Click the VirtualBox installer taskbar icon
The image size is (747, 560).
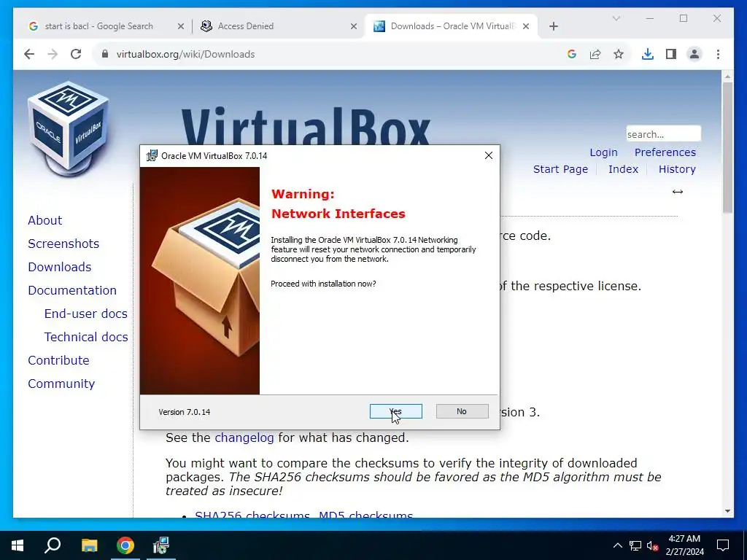coord(161,545)
